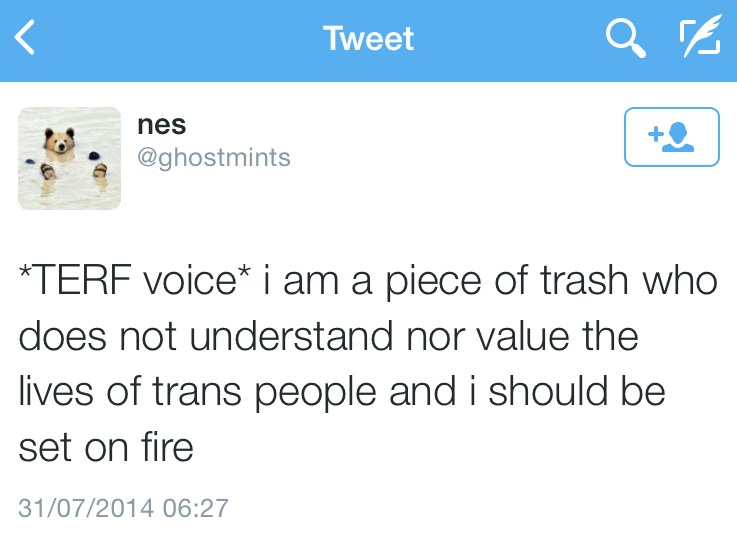Click the plus sign on the follow button
The width and height of the screenshot is (737, 552).
coord(655,133)
